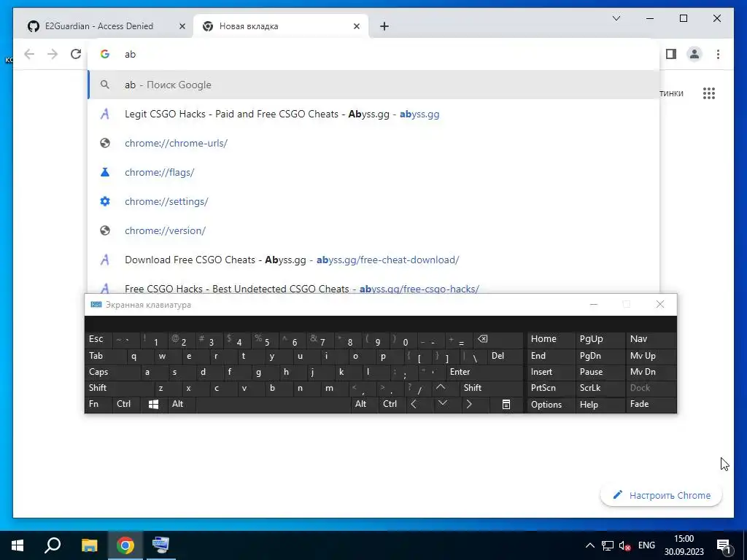Reload the page with the refresh icon

pyautogui.click(x=76, y=54)
